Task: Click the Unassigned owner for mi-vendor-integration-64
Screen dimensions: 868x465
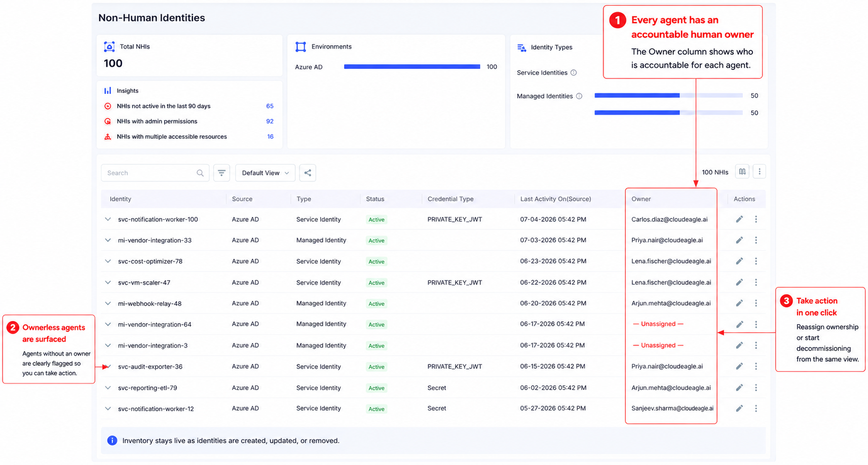Action: pos(658,324)
